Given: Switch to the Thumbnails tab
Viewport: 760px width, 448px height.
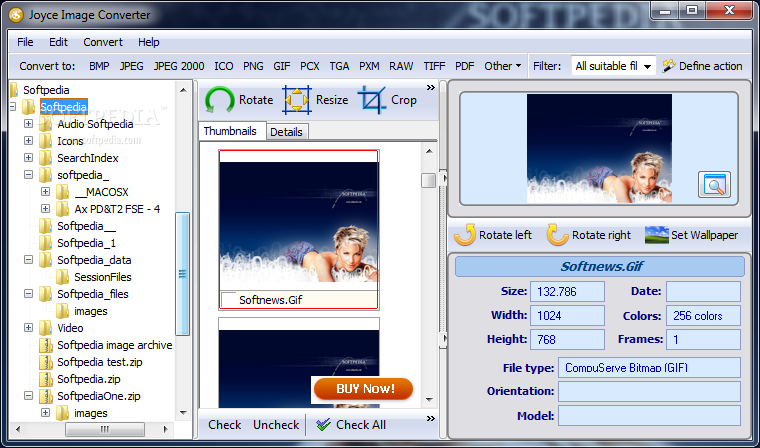Looking at the screenshot, I should (x=230, y=131).
